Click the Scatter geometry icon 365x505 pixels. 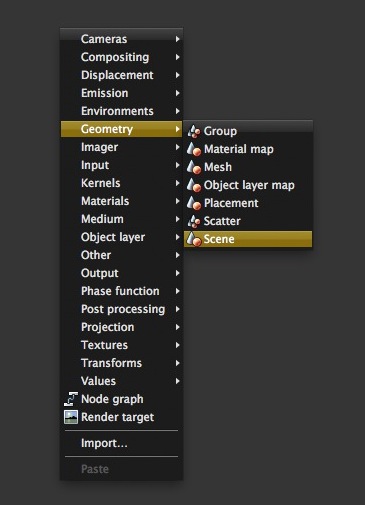[x=194, y=221]
